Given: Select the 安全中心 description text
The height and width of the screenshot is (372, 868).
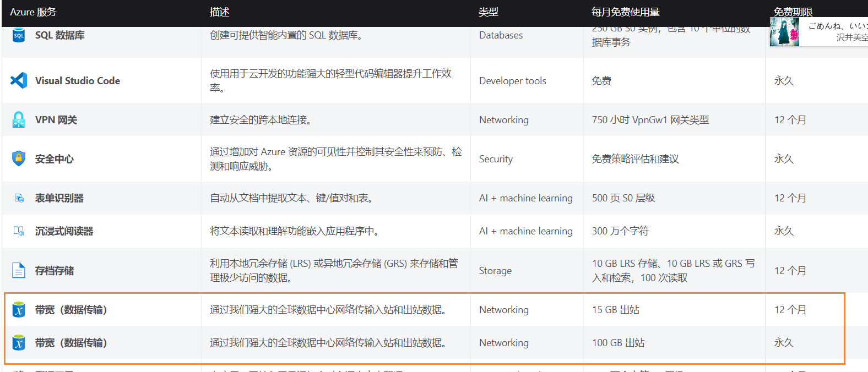Looking at the screenshot, I should (x=336, y=159).
